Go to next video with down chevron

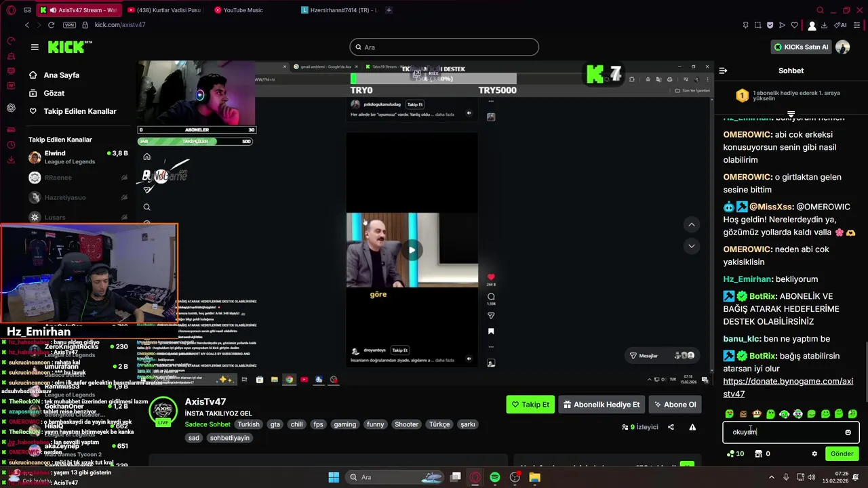[x=691, y=245]
